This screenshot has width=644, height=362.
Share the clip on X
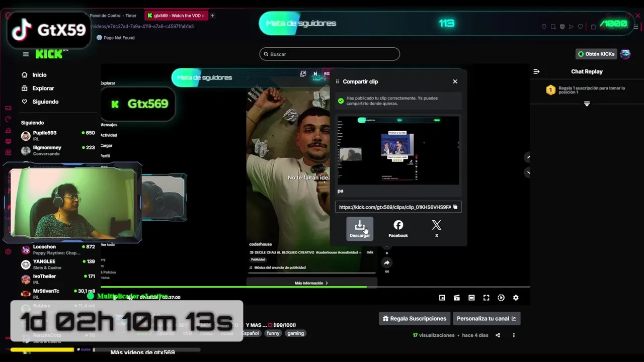click(436, 229)
